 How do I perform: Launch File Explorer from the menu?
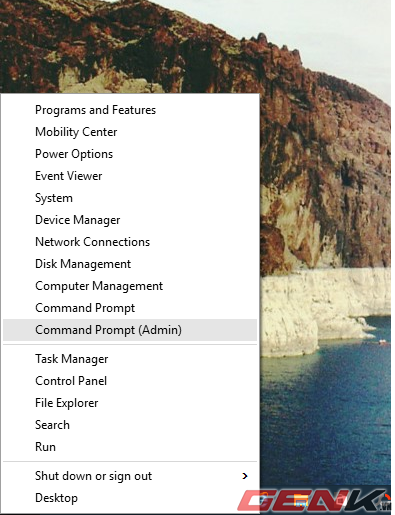pyautogui.click(x=130, y=403)
